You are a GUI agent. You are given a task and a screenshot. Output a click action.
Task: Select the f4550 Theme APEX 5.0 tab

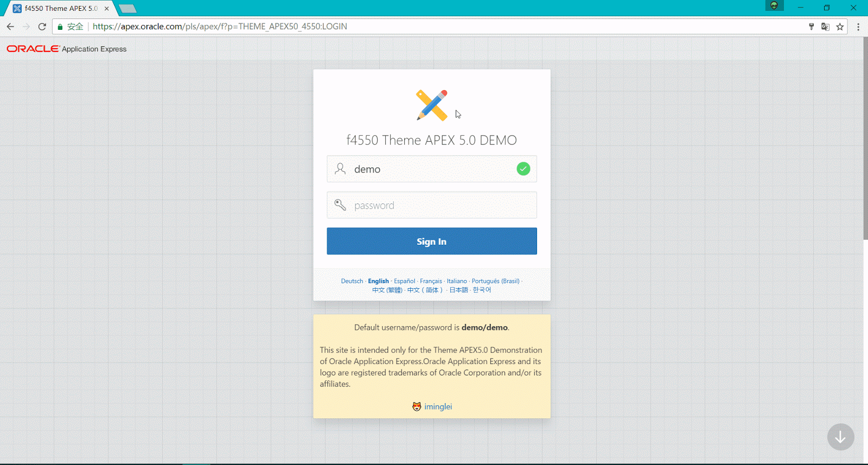61,9
